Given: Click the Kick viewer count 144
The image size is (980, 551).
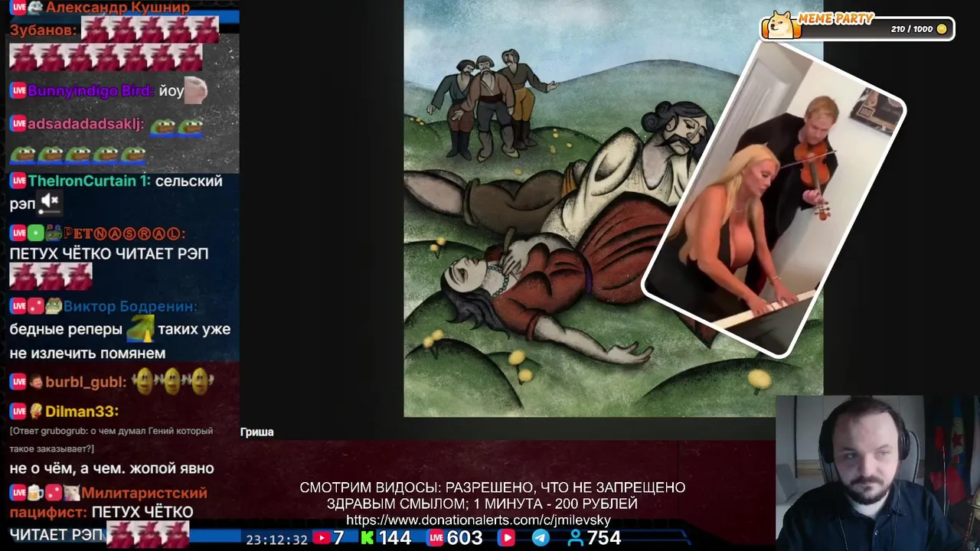Looking at the screenshot, I should [394, 538].
